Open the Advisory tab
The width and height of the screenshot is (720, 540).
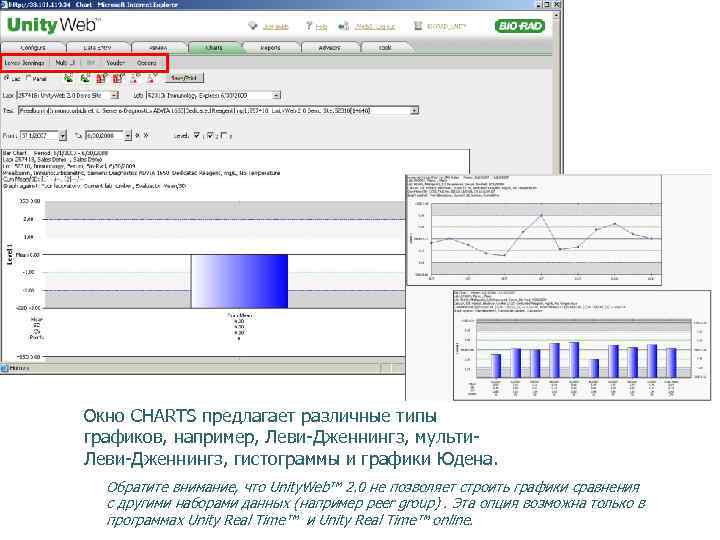coord(330,48)
